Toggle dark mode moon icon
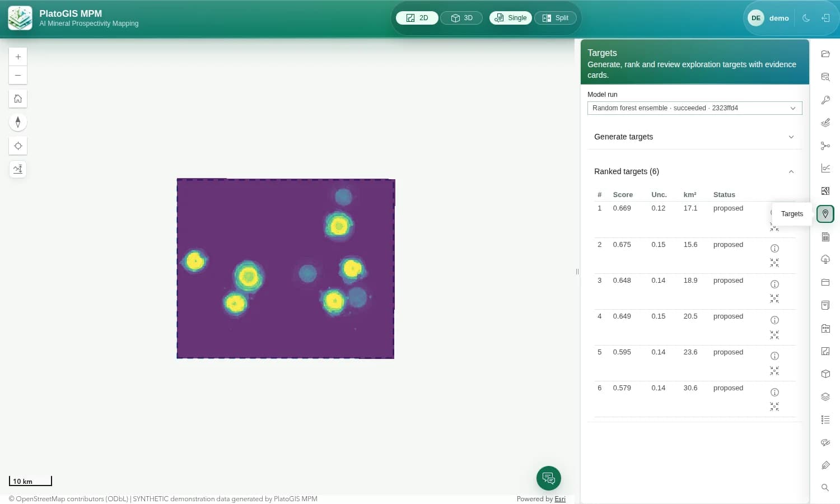The width and height of the screenshot is (840, 504). coord(806,18)
